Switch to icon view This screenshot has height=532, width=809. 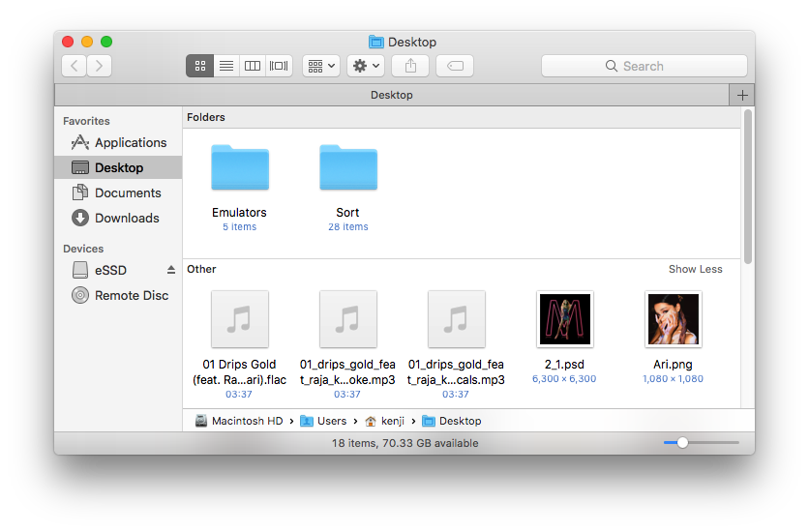click(x=200, y=66)
